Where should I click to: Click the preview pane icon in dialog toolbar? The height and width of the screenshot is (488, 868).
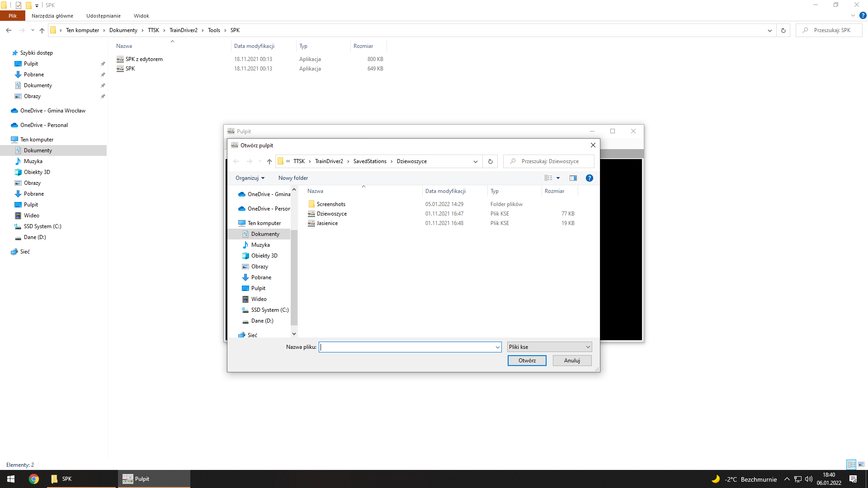[573, 178]
